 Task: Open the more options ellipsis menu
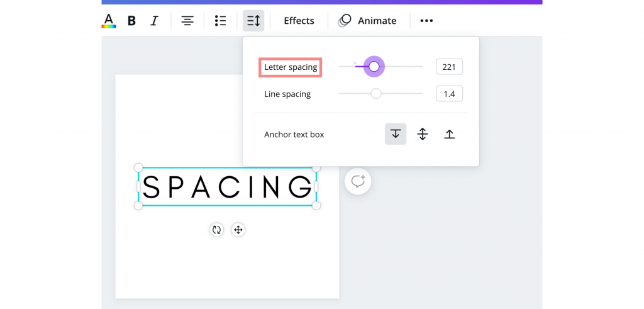click(x=426, y=21)
